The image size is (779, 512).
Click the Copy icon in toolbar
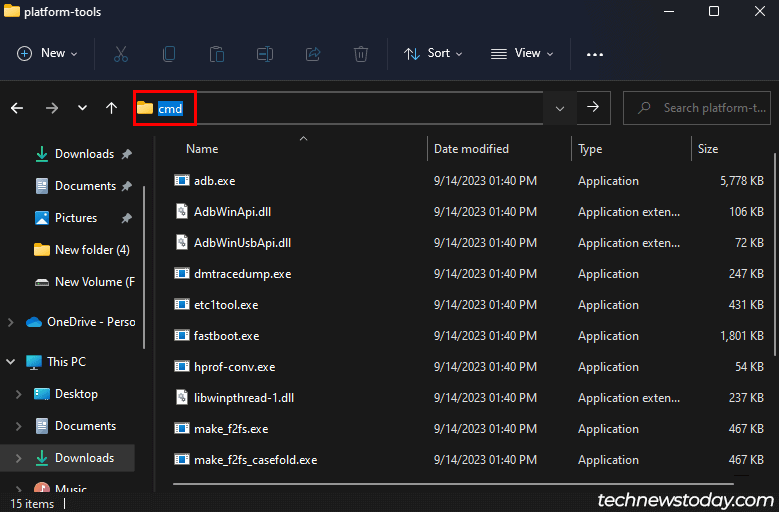click(x=169, y=54)
